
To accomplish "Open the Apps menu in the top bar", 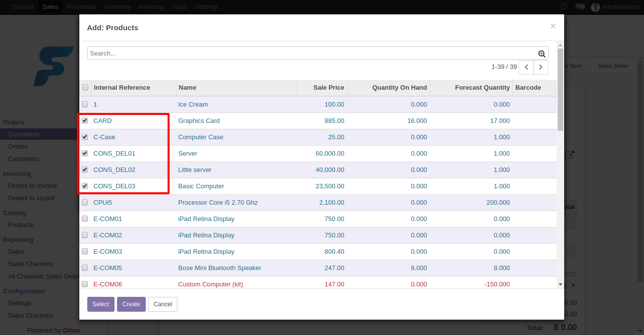I will [179, 7].
